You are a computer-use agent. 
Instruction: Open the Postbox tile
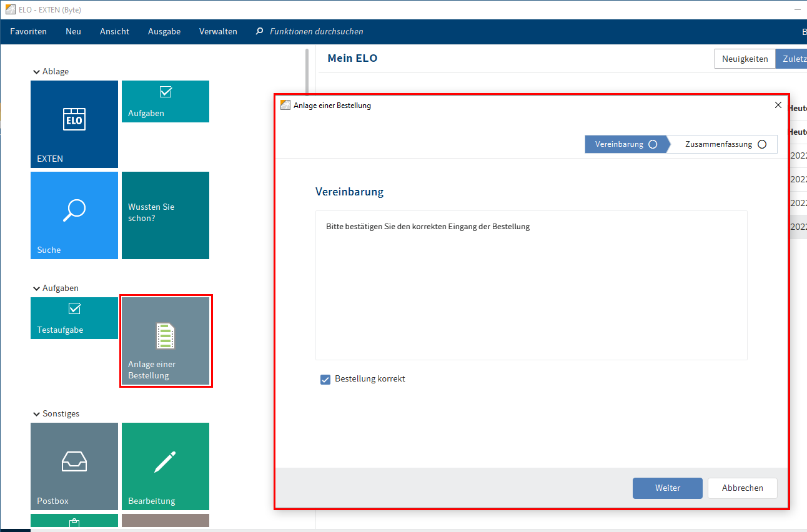(74, 466)
